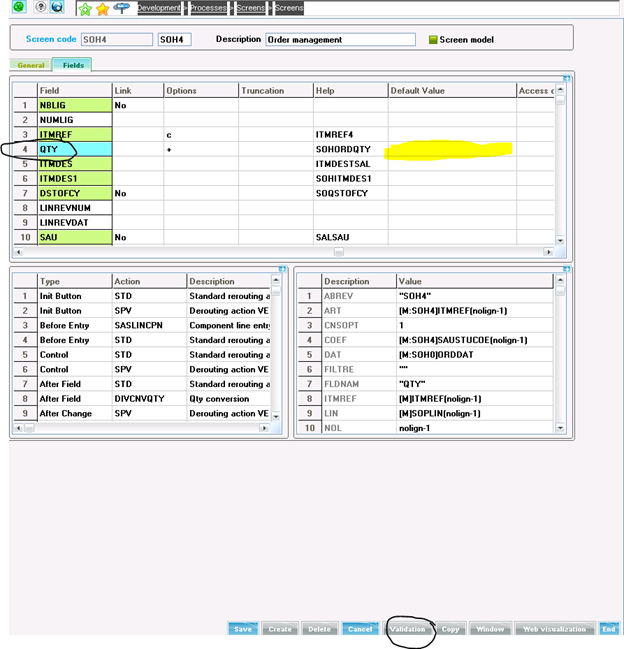This screenshot has height=649, width=624.
Task: Click the Description input field
Action: coord(340,40)
